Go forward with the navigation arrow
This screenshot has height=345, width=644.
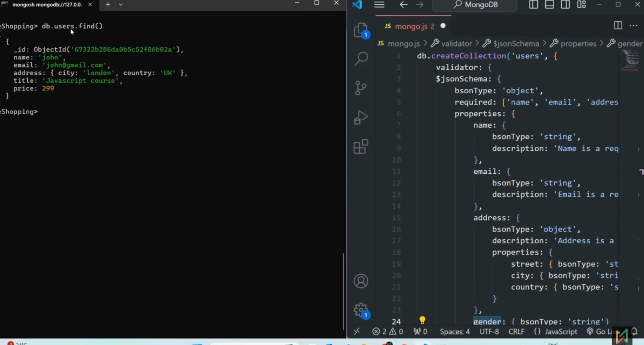tap(419, 5)
